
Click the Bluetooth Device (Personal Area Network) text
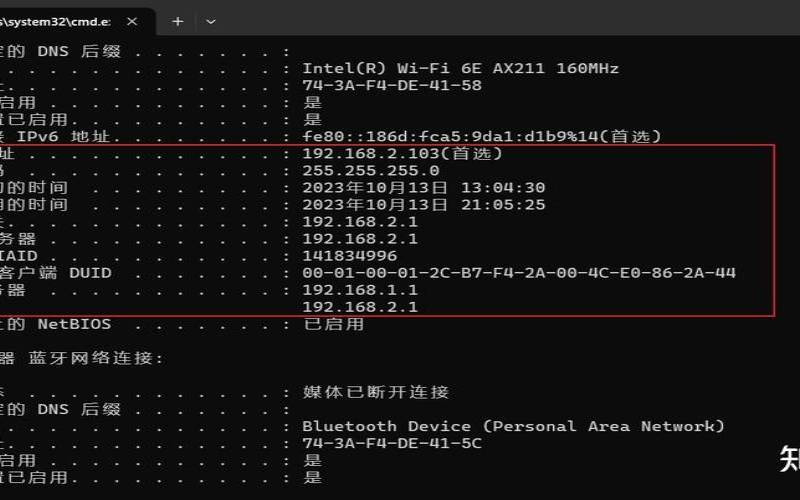coord(514,426)
